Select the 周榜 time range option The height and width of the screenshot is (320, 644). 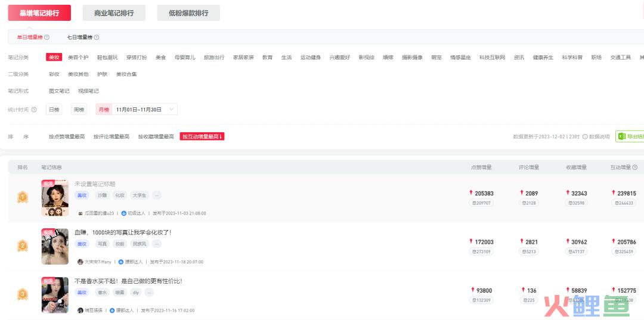click(x=79, y=110)
